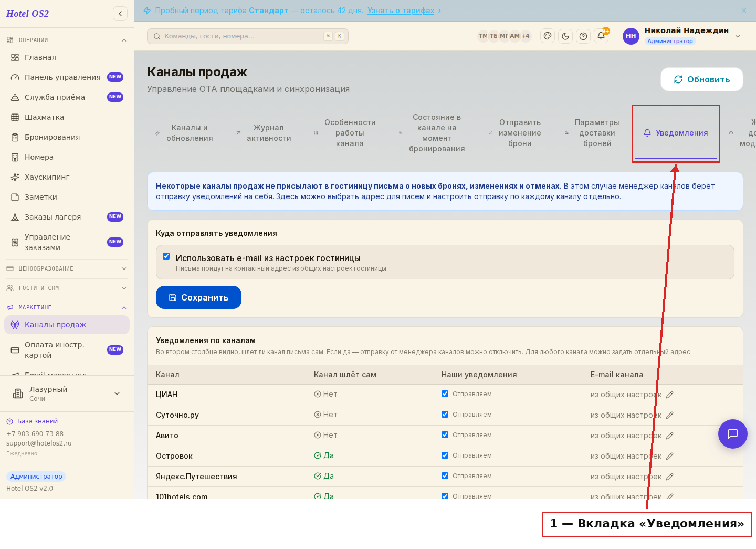The width and height of the screenshot is (756, 549).
Task: Open Каналы и обновления tab
Action: [184, 133]
